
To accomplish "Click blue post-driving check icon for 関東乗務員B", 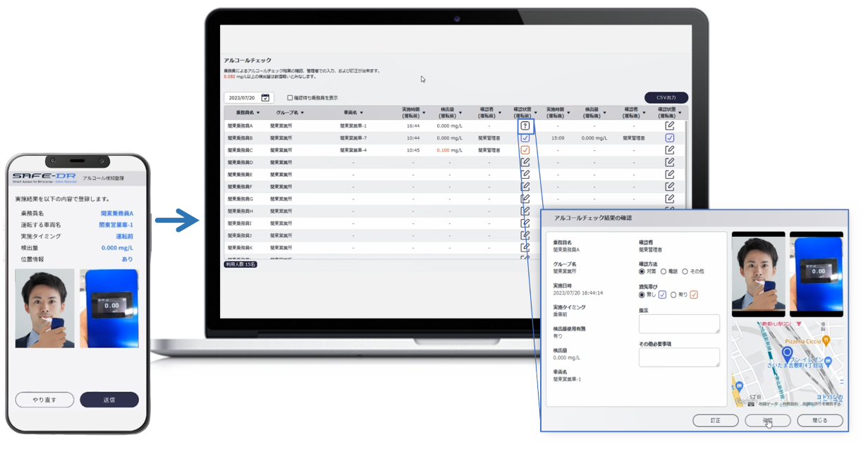I will pos(670,138).
